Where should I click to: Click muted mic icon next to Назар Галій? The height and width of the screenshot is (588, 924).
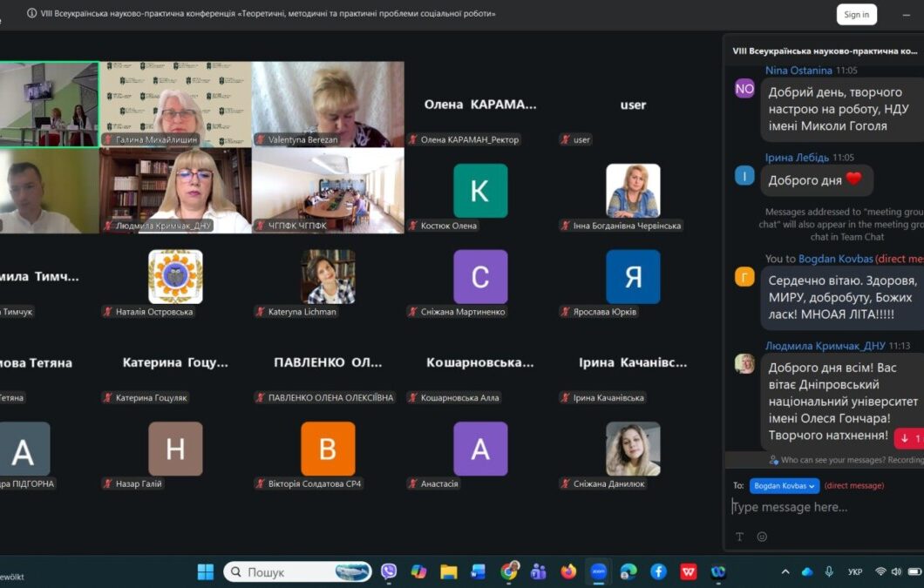pyautogui.click(x=108, y=483)
